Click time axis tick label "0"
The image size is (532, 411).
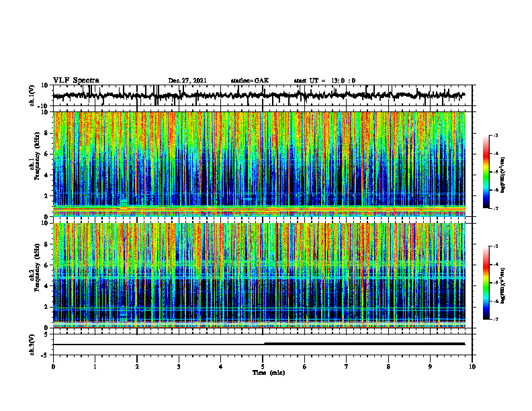pos(53,367)
